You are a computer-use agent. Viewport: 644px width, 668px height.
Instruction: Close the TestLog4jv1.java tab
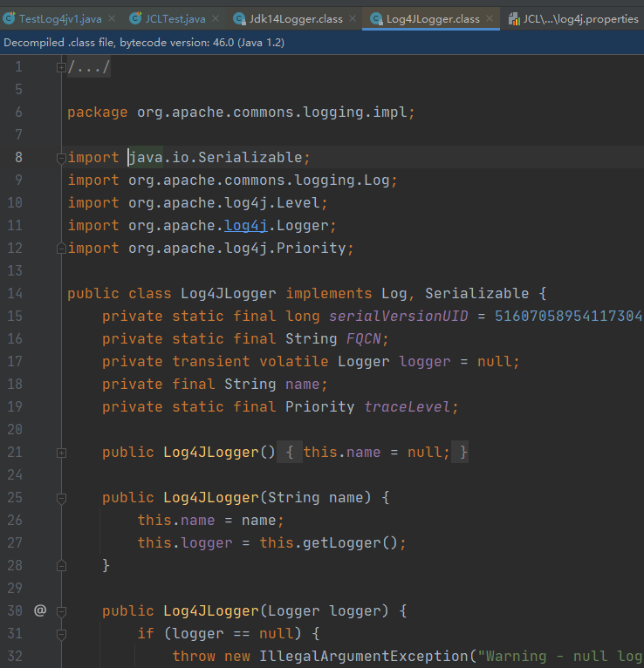click(x=110, y=19)
